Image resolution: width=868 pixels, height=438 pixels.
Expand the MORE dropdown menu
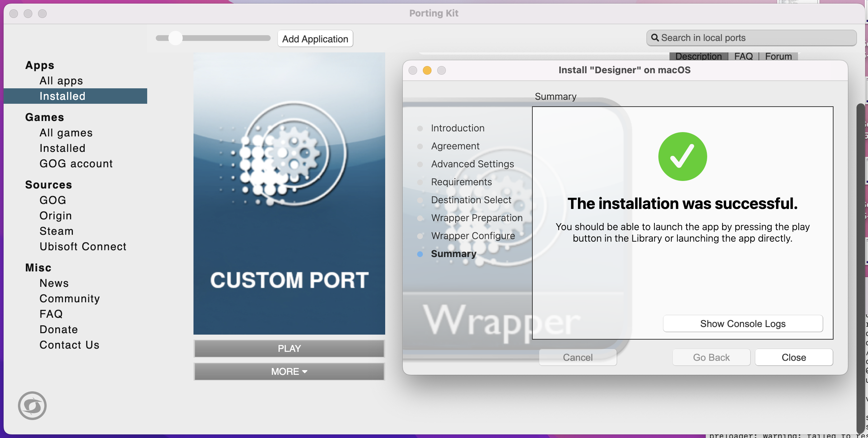(x=289, y=371)
